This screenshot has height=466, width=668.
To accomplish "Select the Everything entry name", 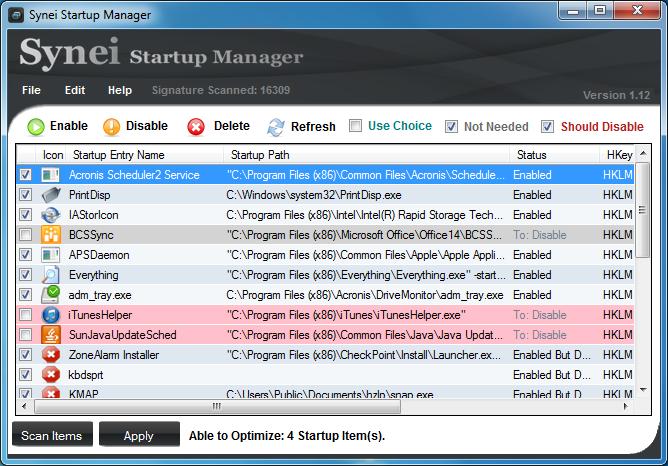I will click(x=94, y=275).
